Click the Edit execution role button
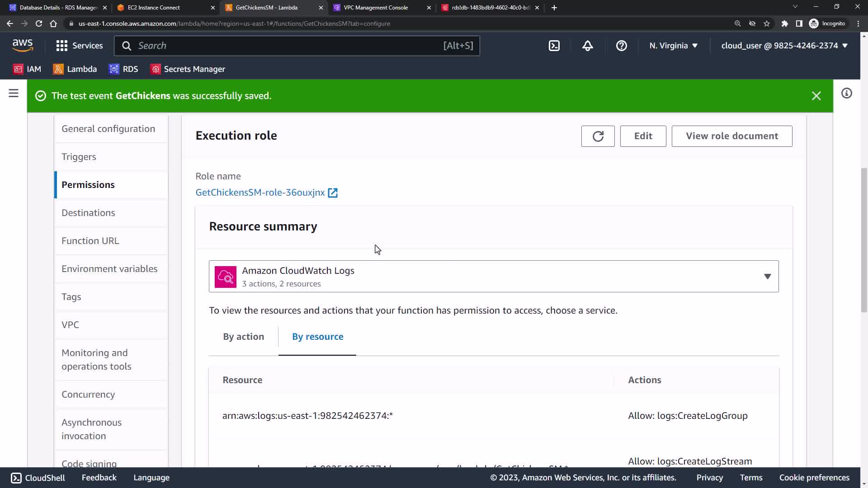This screenshot has height=488, width=868. click(643, 136)
